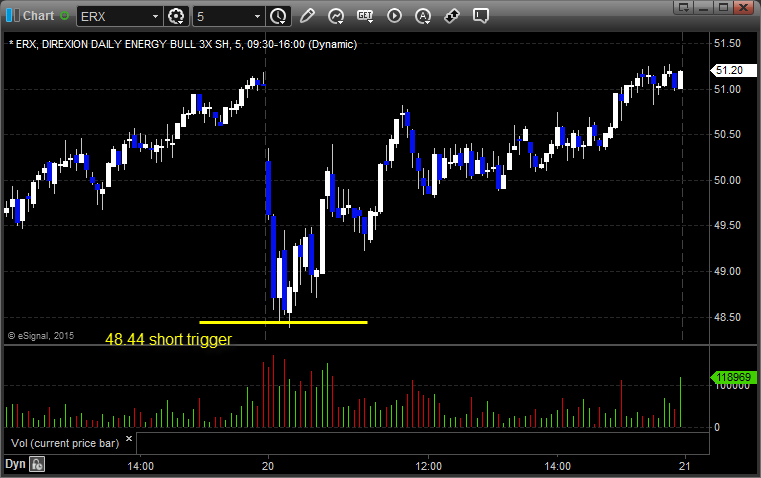
Task: Open the circled A menu
Action: (423, 16)
